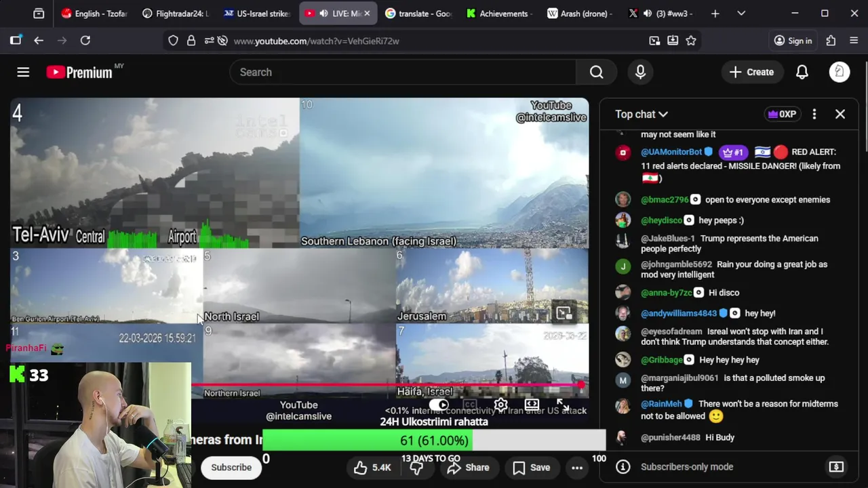Open @RainMeh chat username
Screen dimensions: 868x488
(x=661, y=404)
